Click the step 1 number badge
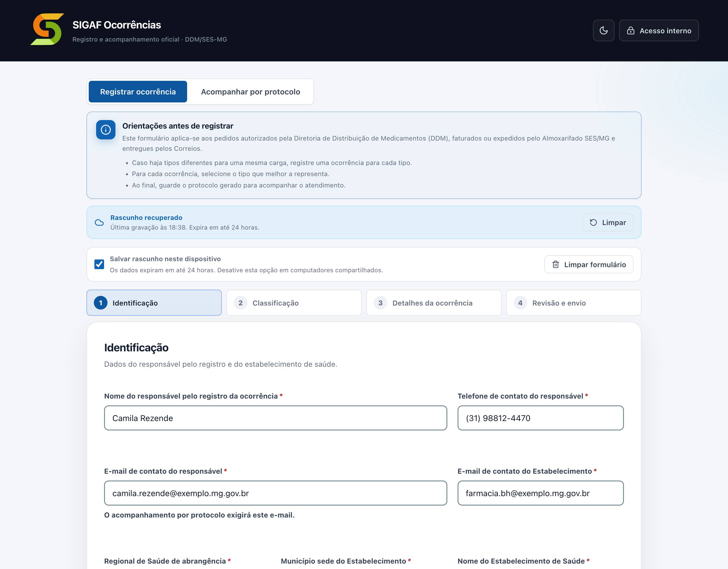Screen dimensions: 728x569 coord(101,303)
